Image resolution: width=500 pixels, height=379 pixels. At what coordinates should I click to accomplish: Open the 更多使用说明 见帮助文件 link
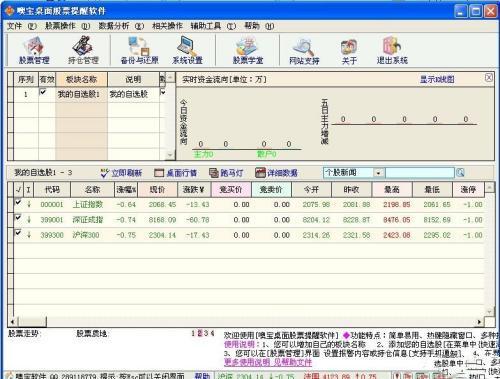tap(268, 362)
